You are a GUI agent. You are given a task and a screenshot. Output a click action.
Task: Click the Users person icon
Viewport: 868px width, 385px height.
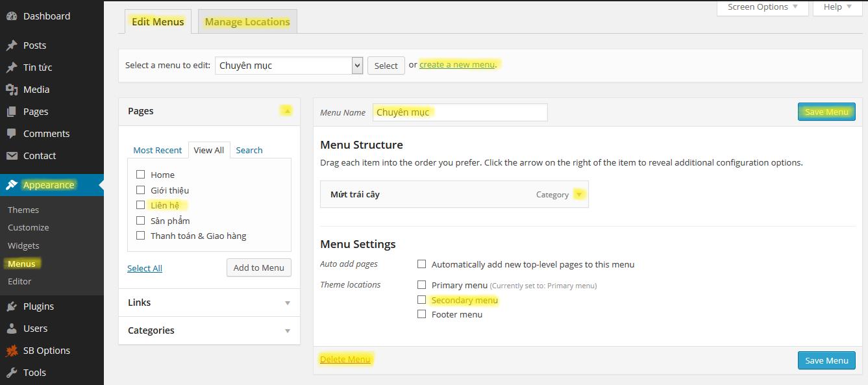pyautogui.click(x=12, y=329)
